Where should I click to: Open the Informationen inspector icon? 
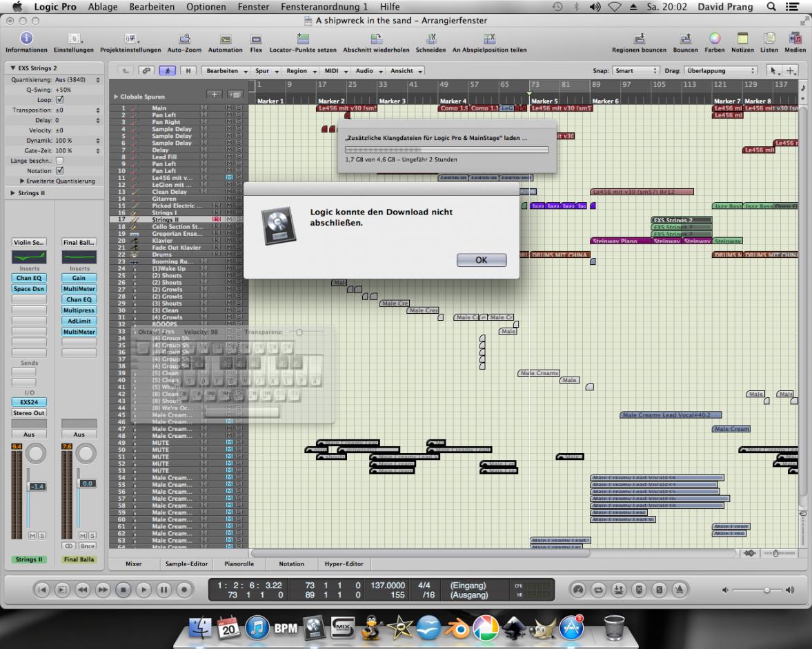point(26,39)
